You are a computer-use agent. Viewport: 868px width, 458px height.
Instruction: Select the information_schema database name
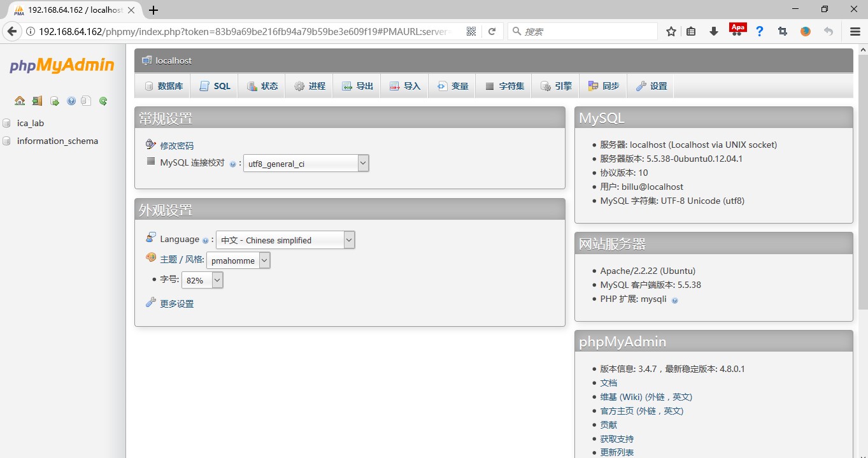[57, 141]
